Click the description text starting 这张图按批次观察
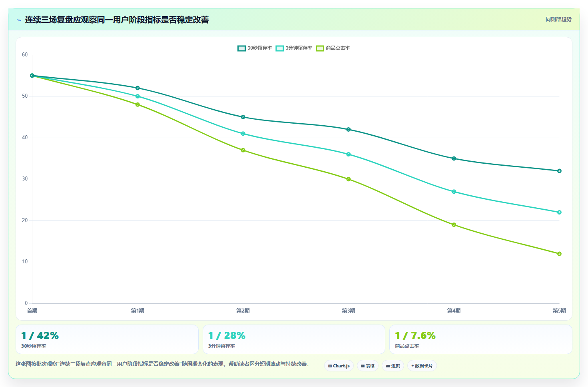This screenshot has height=387, width=588. coord(163,364)
